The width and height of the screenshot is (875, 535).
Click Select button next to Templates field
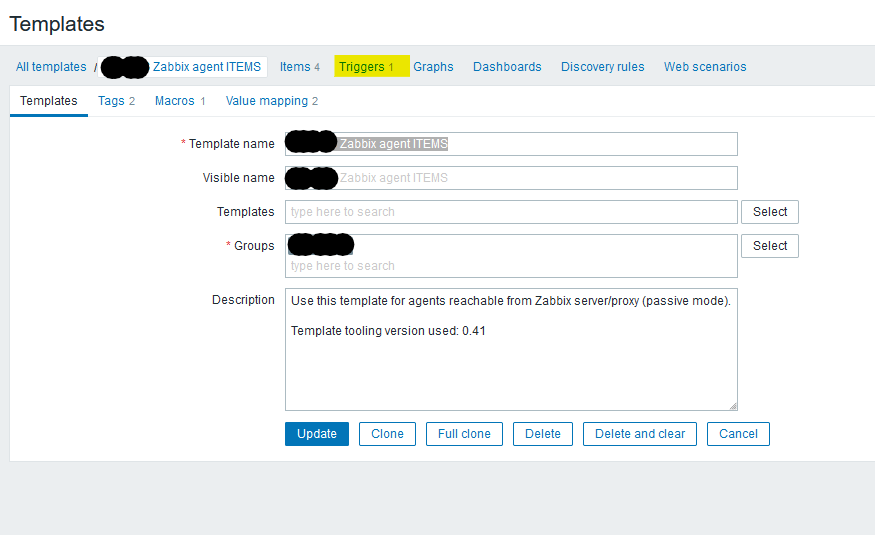(770, 212)
